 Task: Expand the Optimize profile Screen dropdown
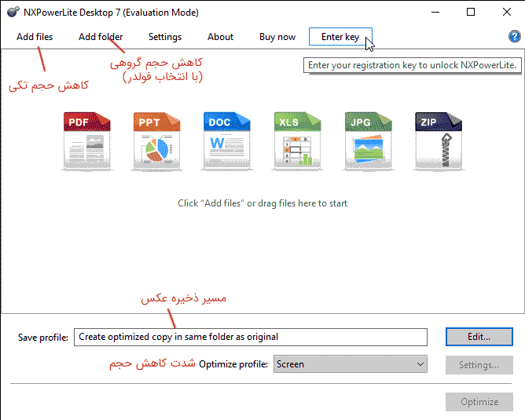click(351, 364)
